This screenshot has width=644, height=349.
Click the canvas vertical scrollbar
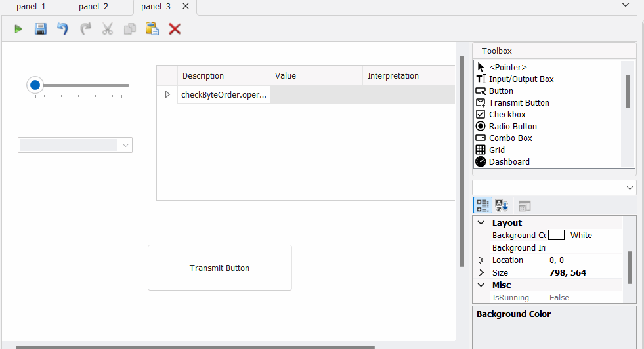pyautogui.click(x=462, y=162)
